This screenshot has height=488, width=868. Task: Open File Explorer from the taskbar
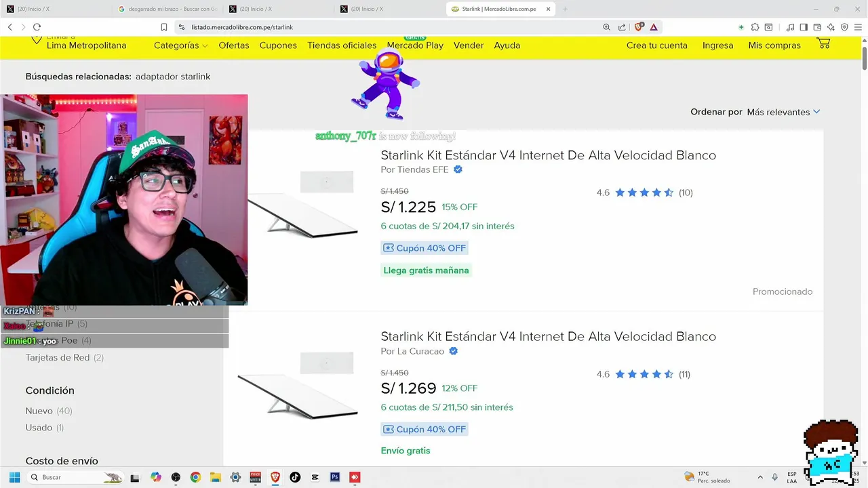tap(215, 477)
